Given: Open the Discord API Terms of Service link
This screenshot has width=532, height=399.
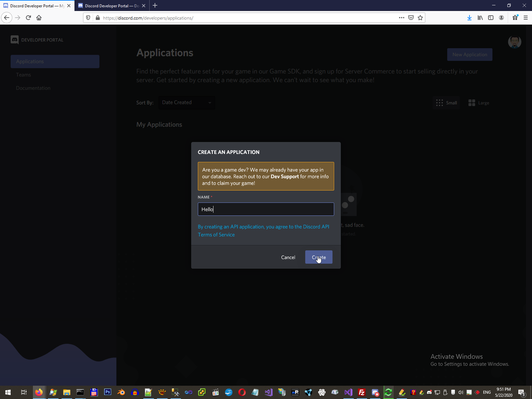Looking at the screenshot, I should click(263, 230).
